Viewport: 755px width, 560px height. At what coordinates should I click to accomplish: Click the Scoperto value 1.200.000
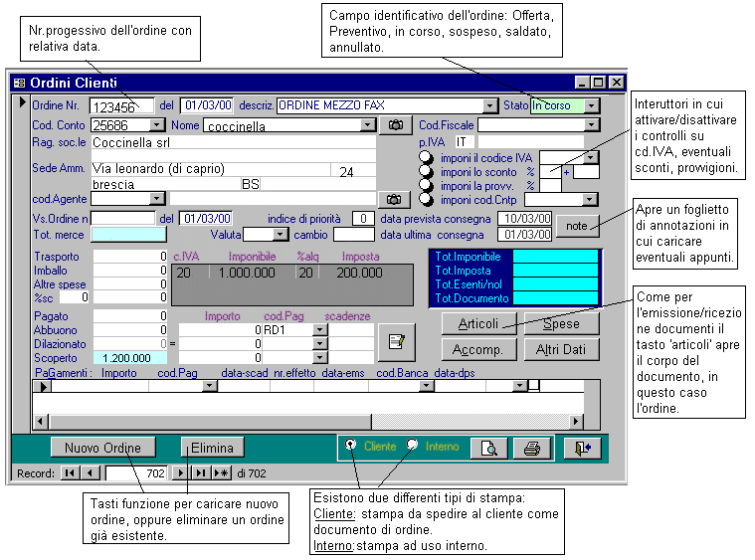[x=130, y=358]
